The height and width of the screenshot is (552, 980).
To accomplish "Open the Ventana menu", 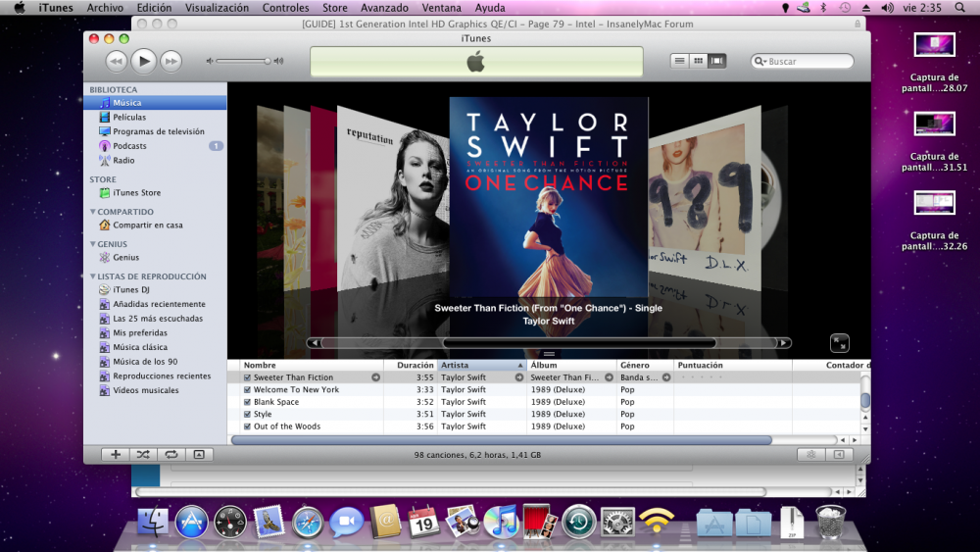I will pos(441,8).
